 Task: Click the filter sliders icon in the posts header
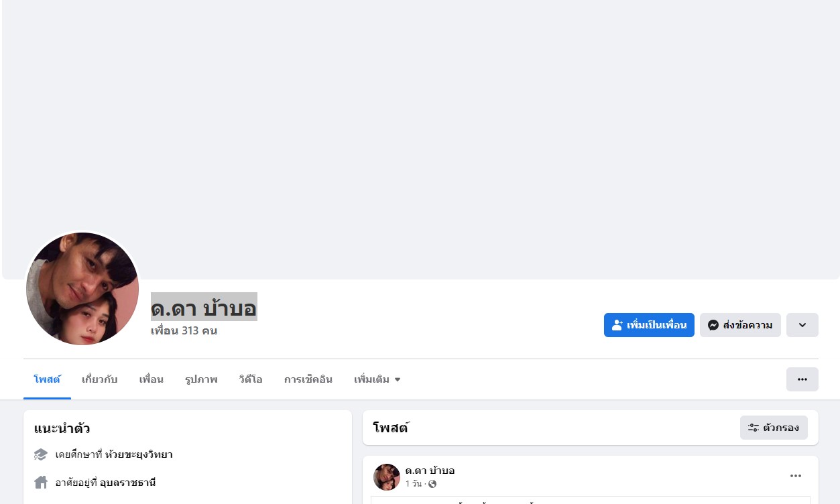coord(754,428)
